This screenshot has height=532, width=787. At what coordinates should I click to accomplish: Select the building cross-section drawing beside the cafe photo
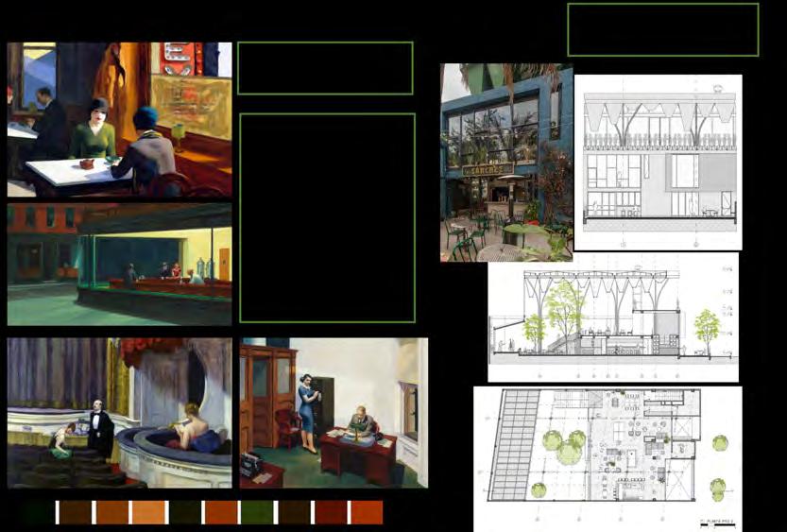point(658,163)
